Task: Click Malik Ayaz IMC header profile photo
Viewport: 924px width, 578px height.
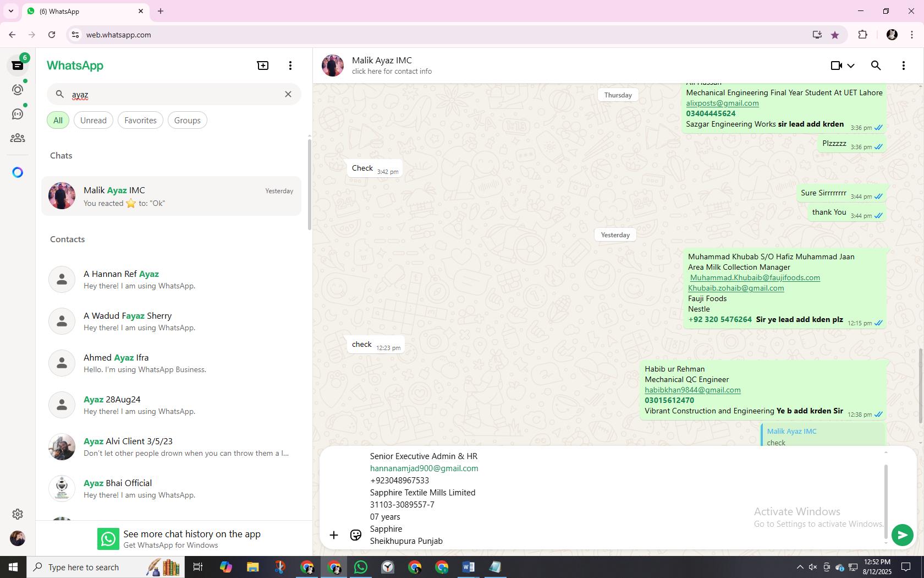Action: tap(333, 66)
